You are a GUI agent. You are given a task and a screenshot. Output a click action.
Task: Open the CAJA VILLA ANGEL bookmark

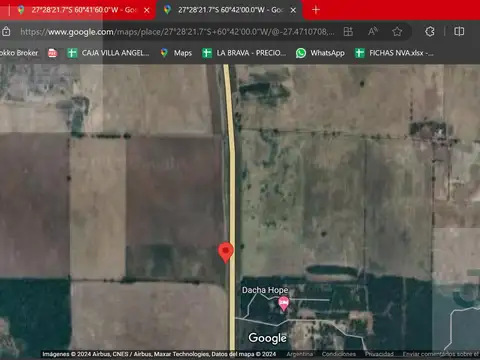(109, 53)
